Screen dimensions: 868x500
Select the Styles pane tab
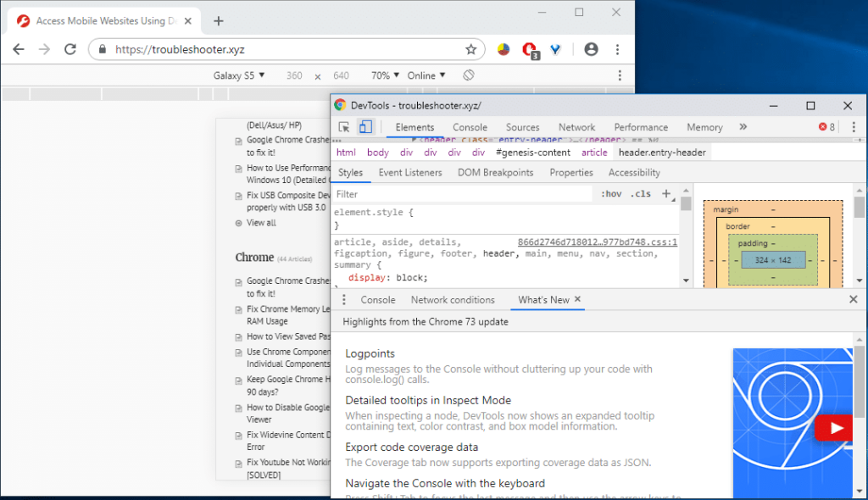point(350,173)
